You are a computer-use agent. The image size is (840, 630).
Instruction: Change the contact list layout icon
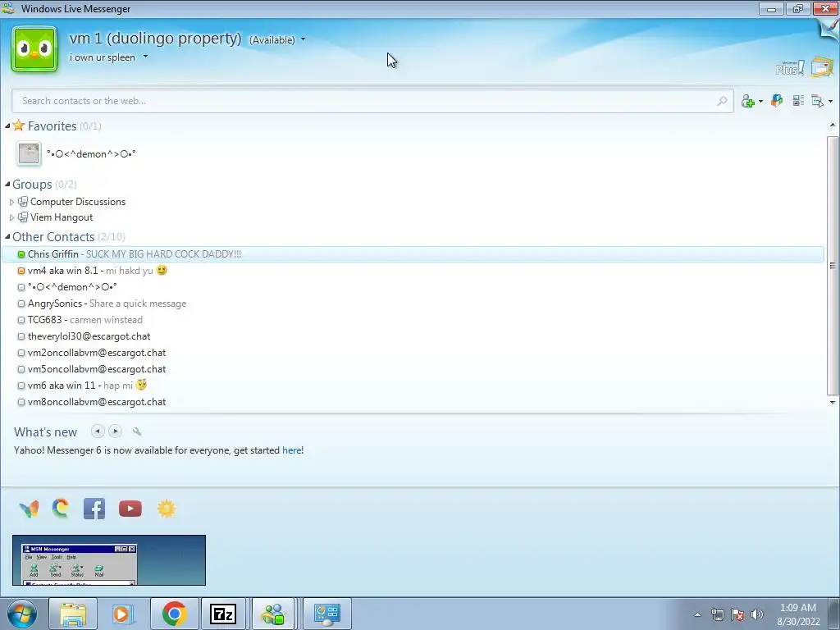pyautogui.click(x=798, y=100)
